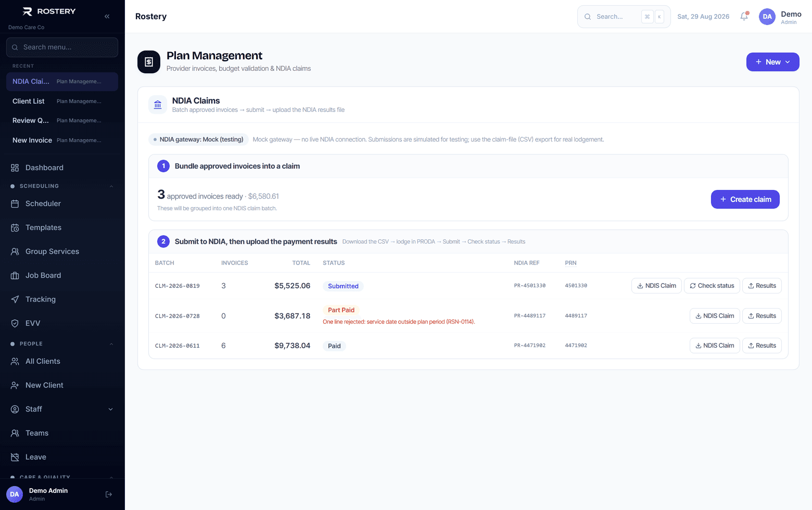The width and height of the screenshot is (812, 510).
Task: Collapse the Scheduling section
Action: click(111, 186)
